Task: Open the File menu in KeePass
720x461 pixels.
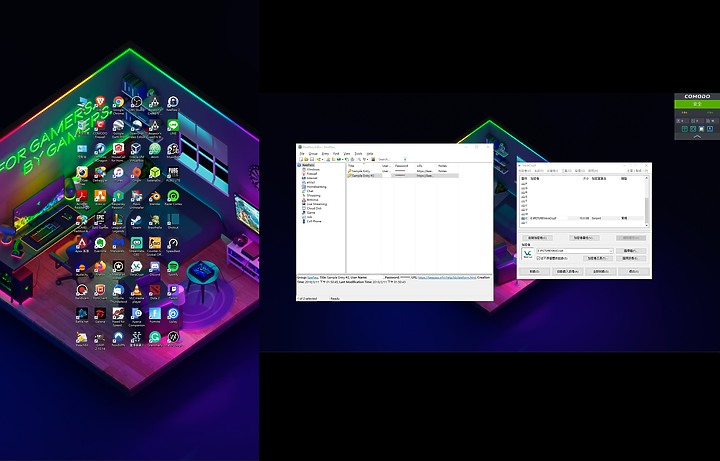Action: (302, 154)
